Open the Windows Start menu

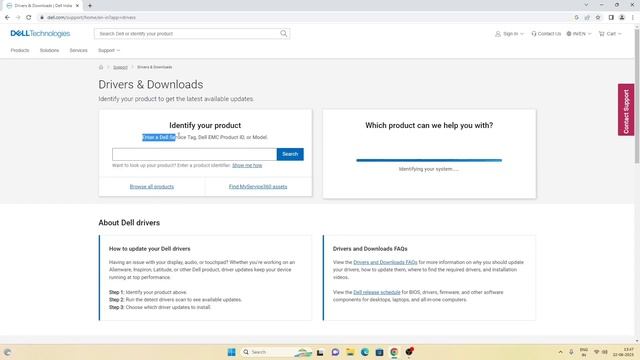point(231,352)
